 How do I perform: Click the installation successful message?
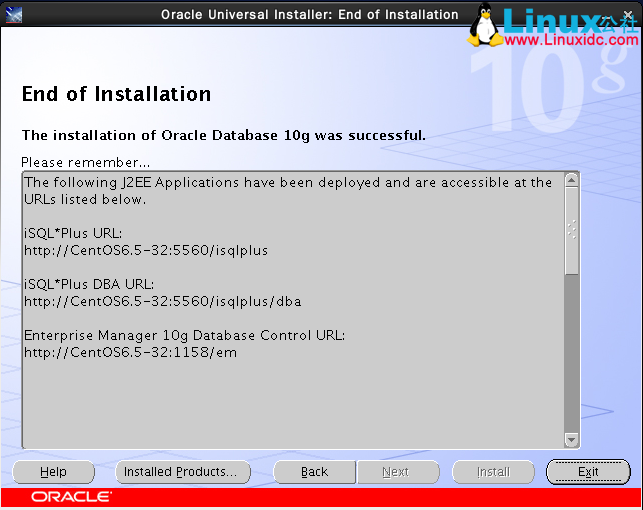coord(223,135)
